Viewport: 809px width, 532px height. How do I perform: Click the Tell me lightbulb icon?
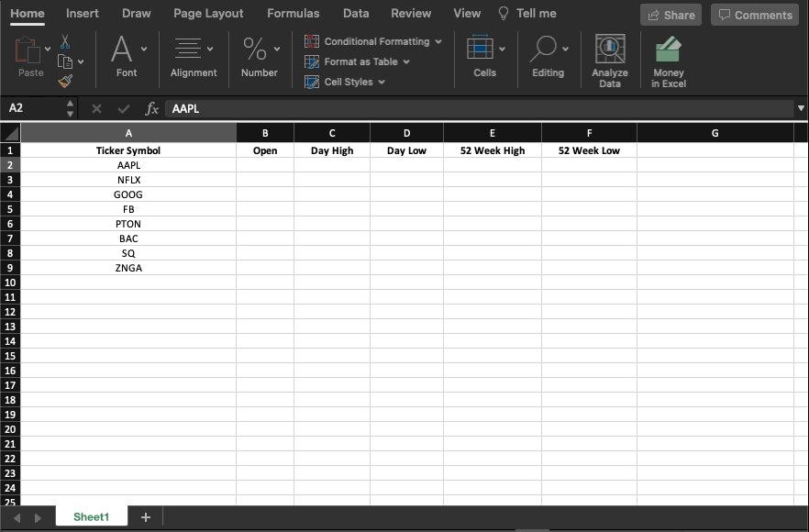pyautogui.click(x=504, y=14)
